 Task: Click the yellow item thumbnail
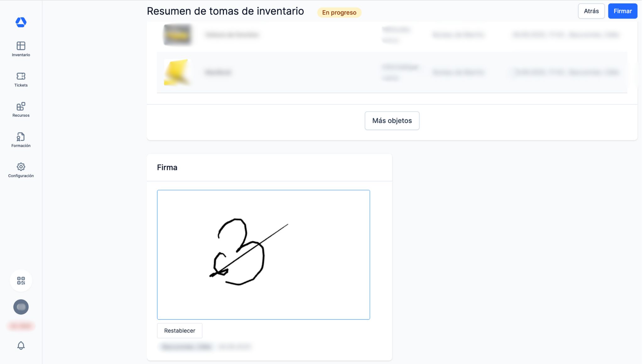click(177, 72)
